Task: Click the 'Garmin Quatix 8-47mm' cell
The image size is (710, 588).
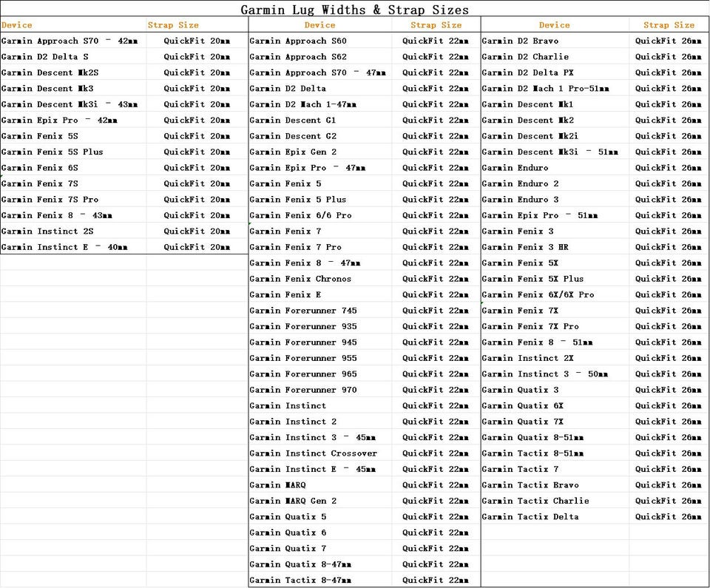Action: (320, 564)
